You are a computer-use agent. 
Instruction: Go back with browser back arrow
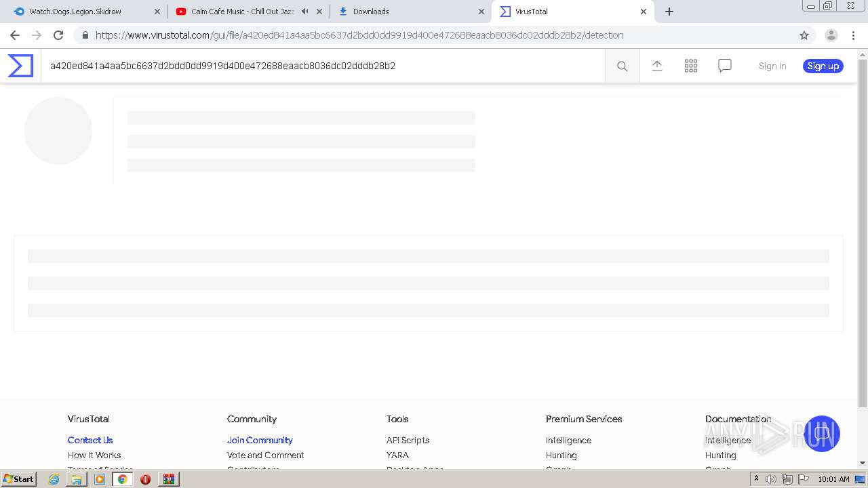15,35
